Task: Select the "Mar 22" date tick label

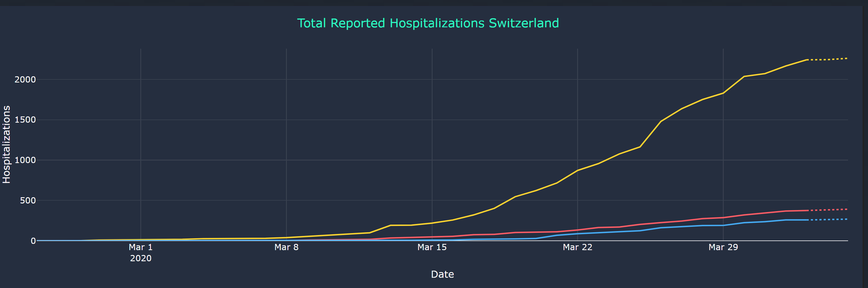Action: 577,247
